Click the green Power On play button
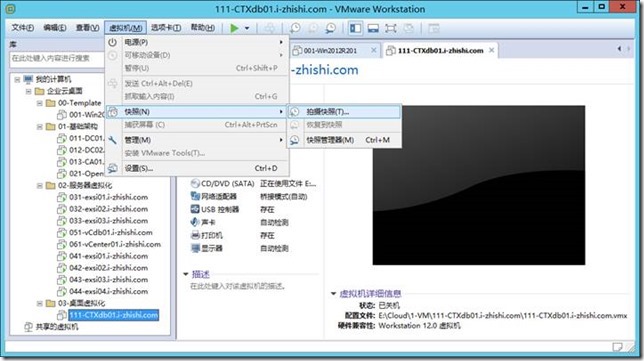This screenshot has height=361, width=644. [234, 28]
